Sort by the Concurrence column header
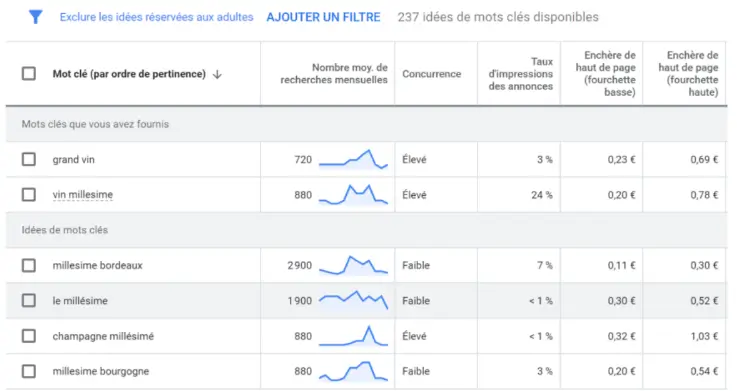This screenshot has height=391, width=737. pyautogui.click(x=431, y=74)
